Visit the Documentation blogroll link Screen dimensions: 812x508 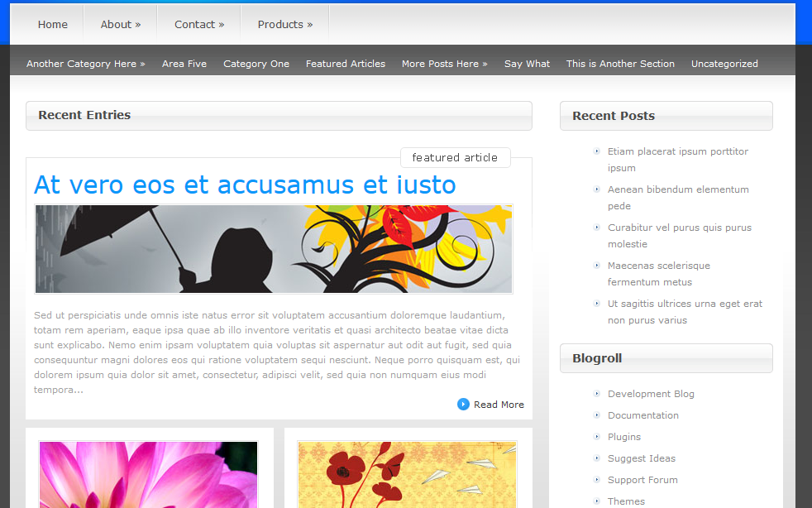pos(643,415)
